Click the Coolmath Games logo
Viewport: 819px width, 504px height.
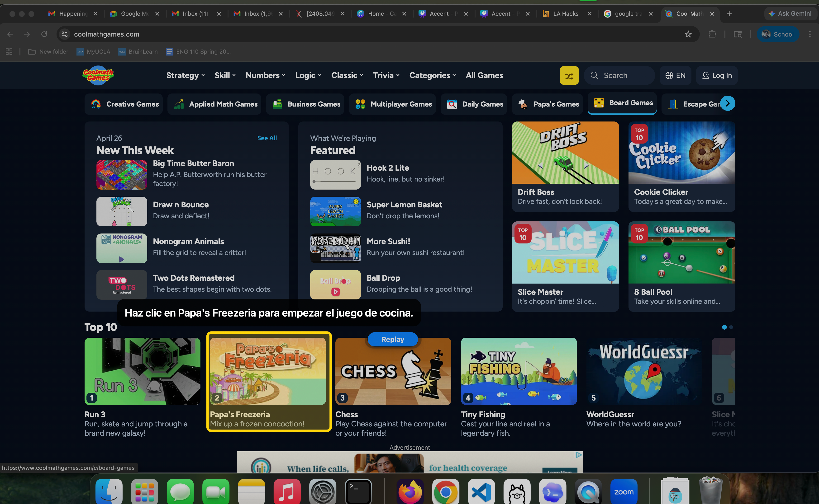click(x=98, y=75)
